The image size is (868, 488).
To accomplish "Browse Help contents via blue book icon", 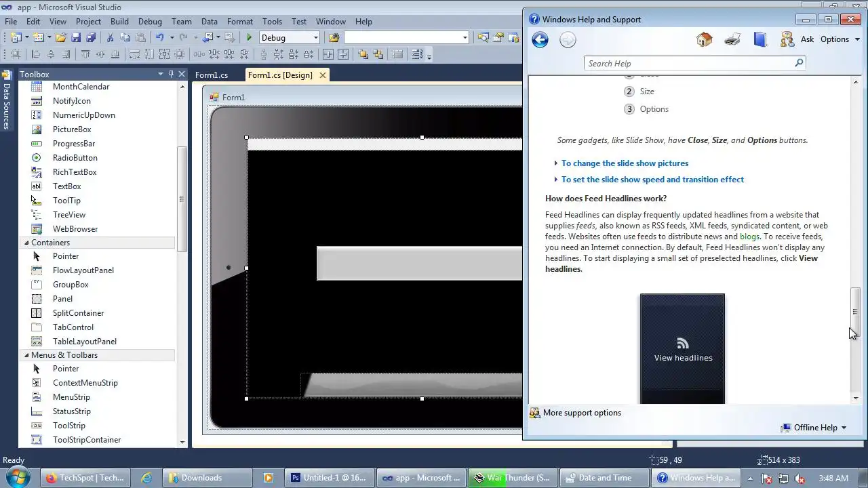I will pyautogui.click(x=759, y=39).
